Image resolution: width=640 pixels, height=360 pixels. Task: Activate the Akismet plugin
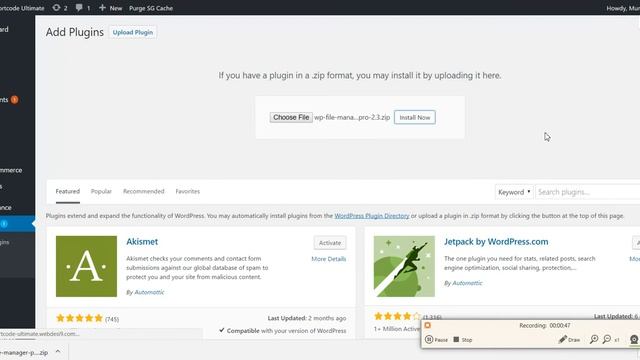330,243
